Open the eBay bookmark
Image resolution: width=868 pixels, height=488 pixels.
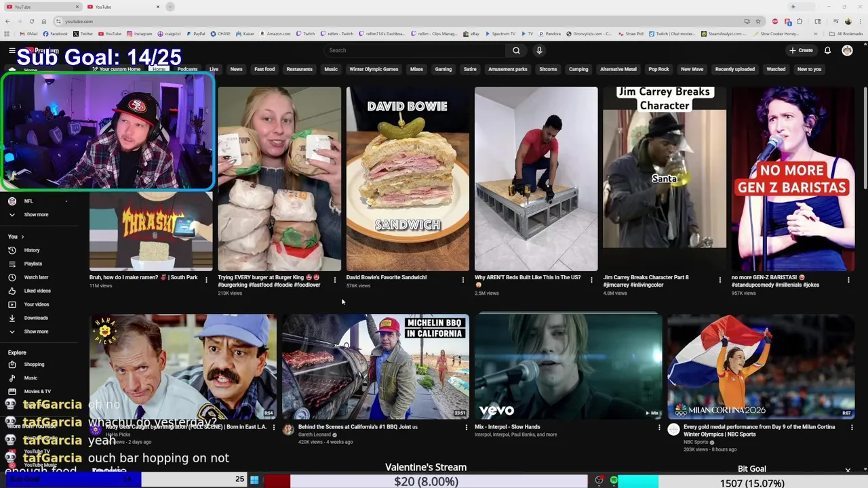(471, 33)
